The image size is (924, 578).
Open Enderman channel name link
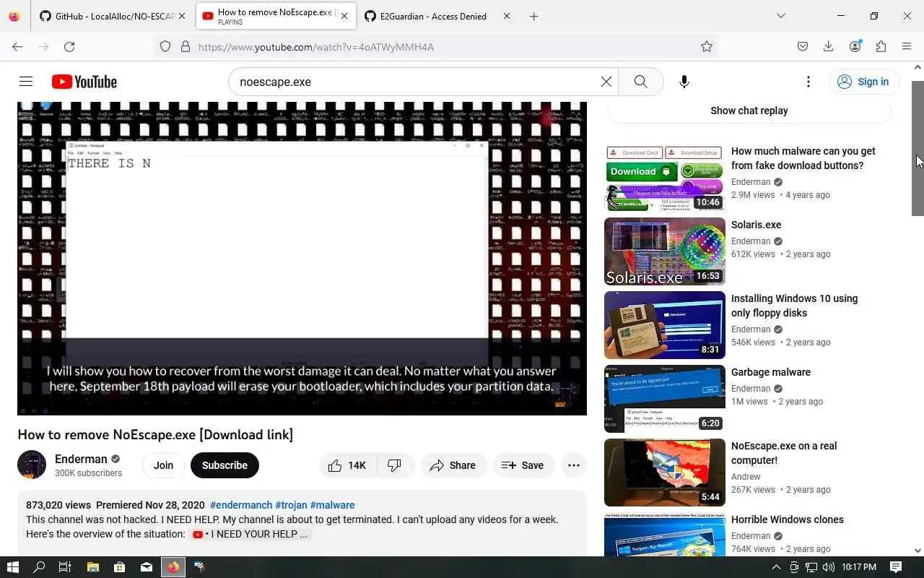(81, 459)
